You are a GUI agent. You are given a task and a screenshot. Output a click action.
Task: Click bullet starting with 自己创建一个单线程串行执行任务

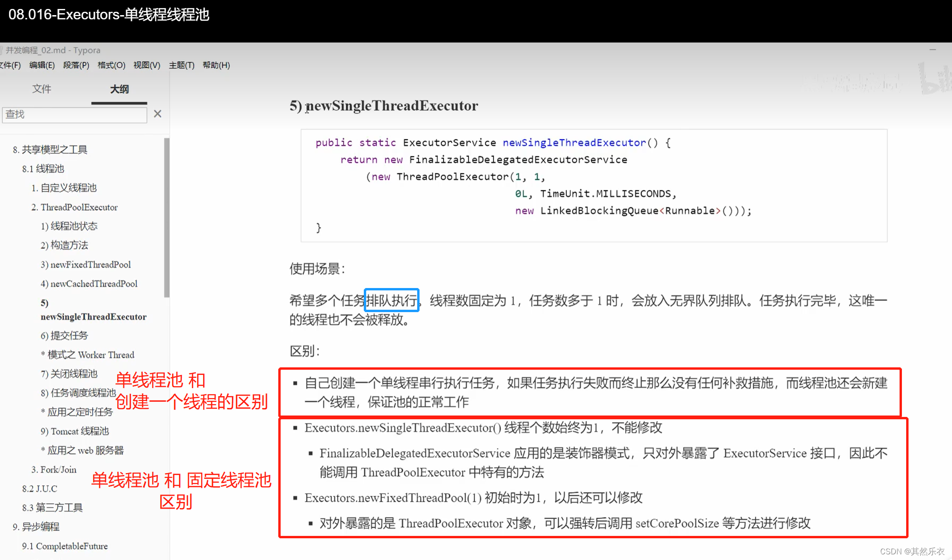click(x=596, y=392)
